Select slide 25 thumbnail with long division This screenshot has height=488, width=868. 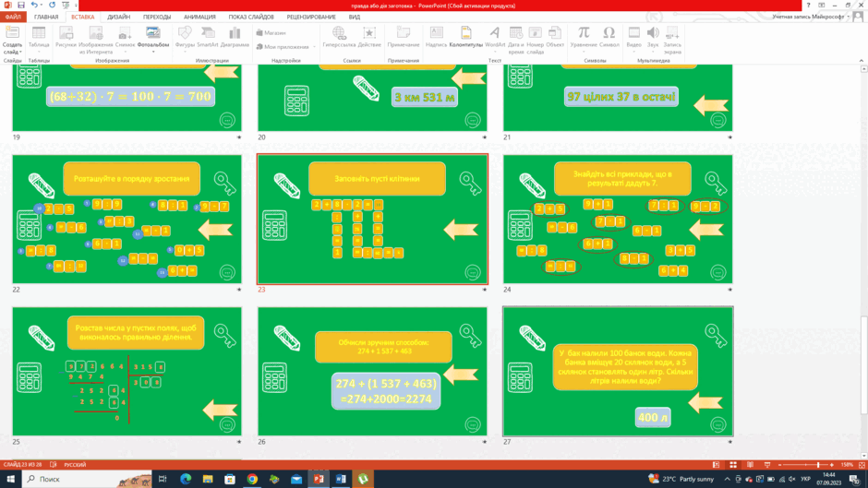click(127, 371)
